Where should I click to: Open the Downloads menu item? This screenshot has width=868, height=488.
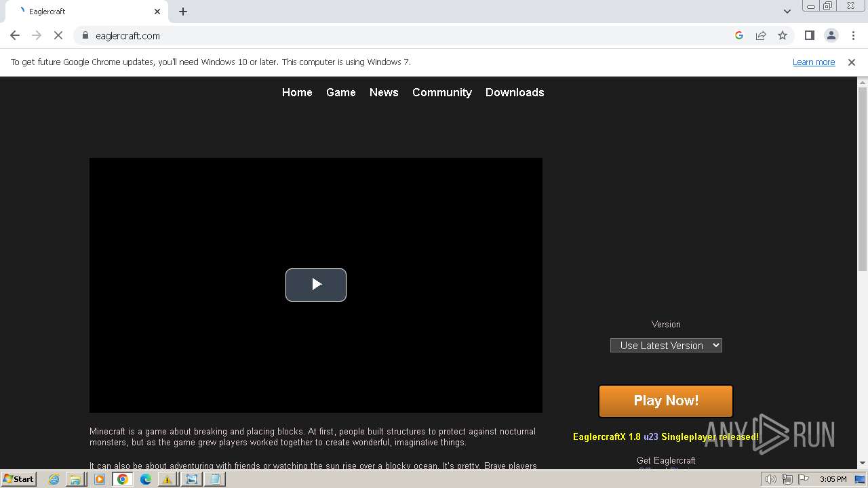pyautogui.click(x=515, y=92)
